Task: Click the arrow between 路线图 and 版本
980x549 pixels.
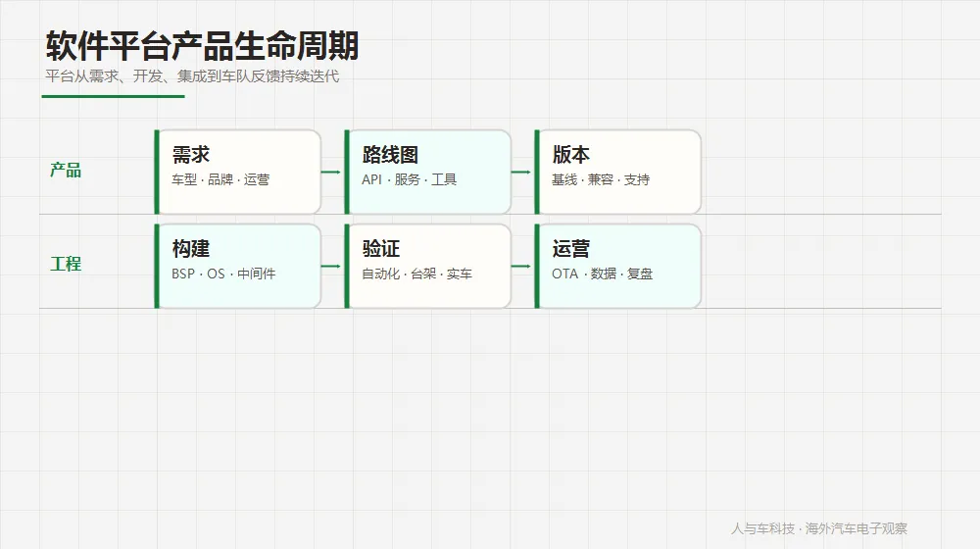Action: pyautogui.click(x=521, y=172)
